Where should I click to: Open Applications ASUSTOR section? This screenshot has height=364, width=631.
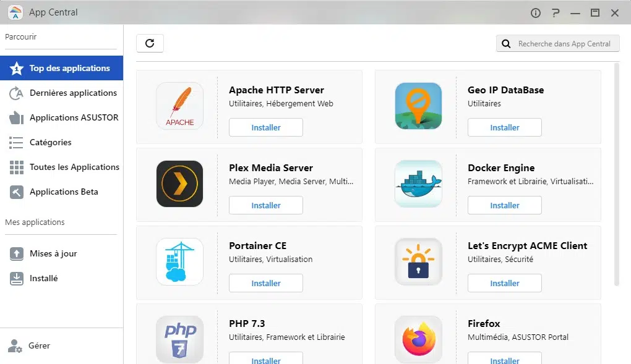[62, 117]
